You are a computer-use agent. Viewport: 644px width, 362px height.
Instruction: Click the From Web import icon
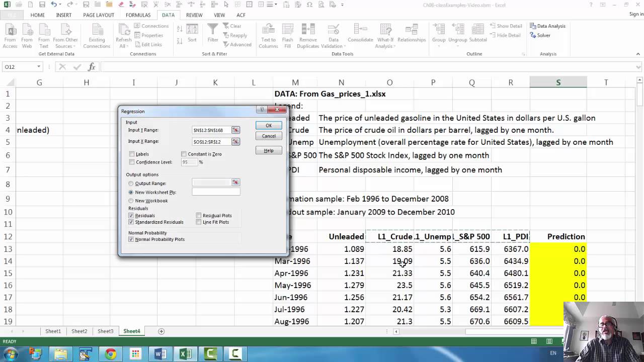27,36
